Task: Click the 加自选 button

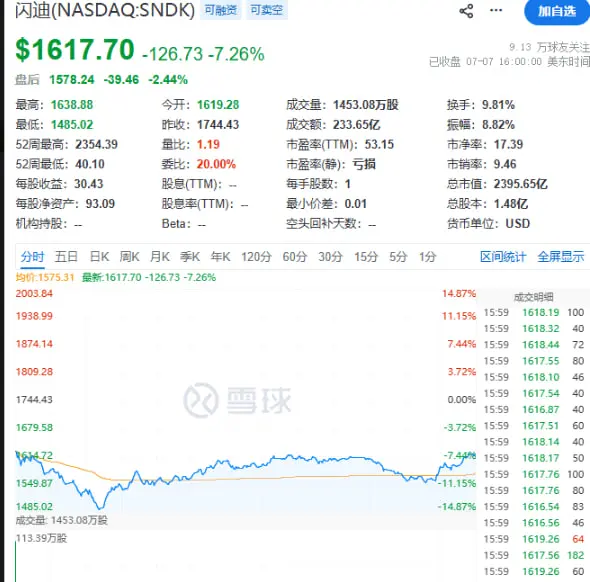Action: 557,11
